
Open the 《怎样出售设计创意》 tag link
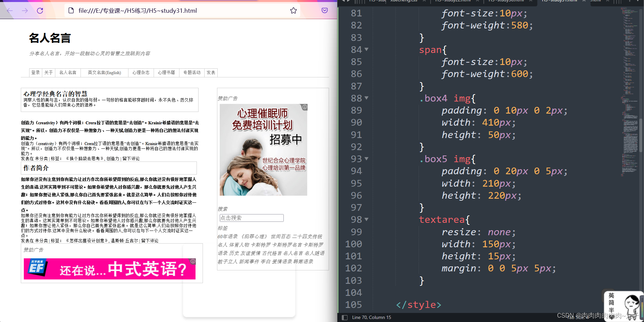[x=87, y=241]
